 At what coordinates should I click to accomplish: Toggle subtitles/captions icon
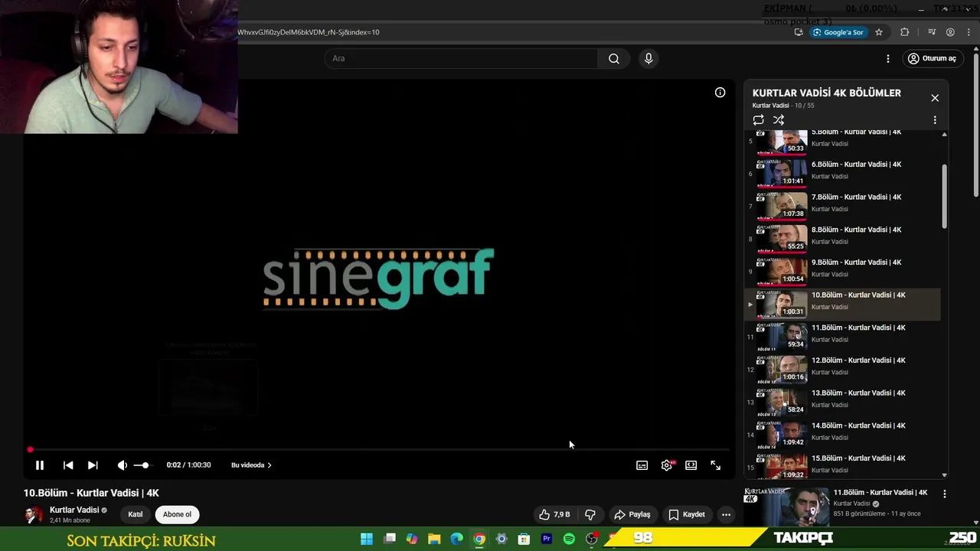[642, 465]
